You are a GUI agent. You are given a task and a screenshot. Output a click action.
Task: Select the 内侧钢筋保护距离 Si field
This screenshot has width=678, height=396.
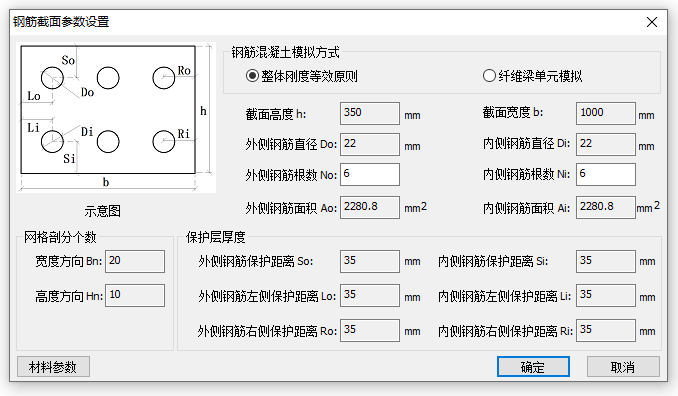click(x=605, y=261)
